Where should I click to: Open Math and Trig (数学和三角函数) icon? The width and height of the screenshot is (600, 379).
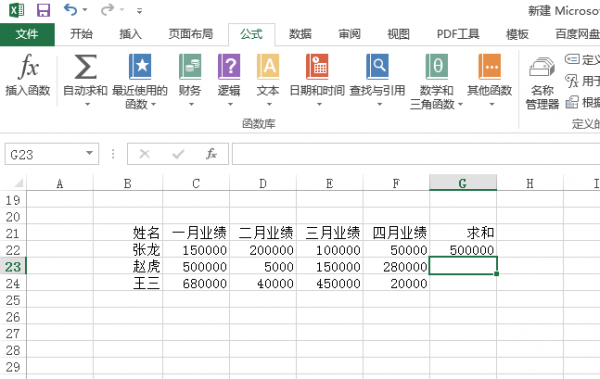[437, 67]
